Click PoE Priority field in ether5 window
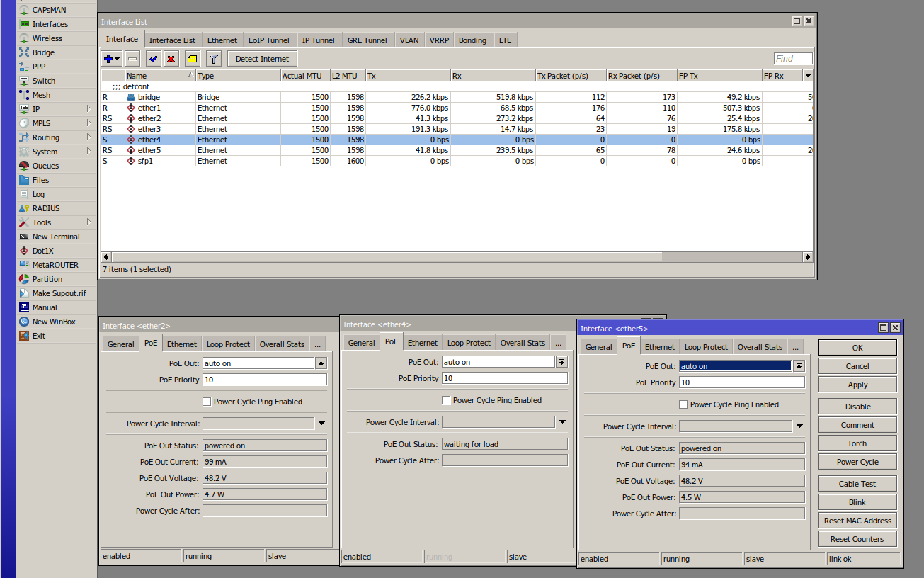 click(x=741, y=382)
